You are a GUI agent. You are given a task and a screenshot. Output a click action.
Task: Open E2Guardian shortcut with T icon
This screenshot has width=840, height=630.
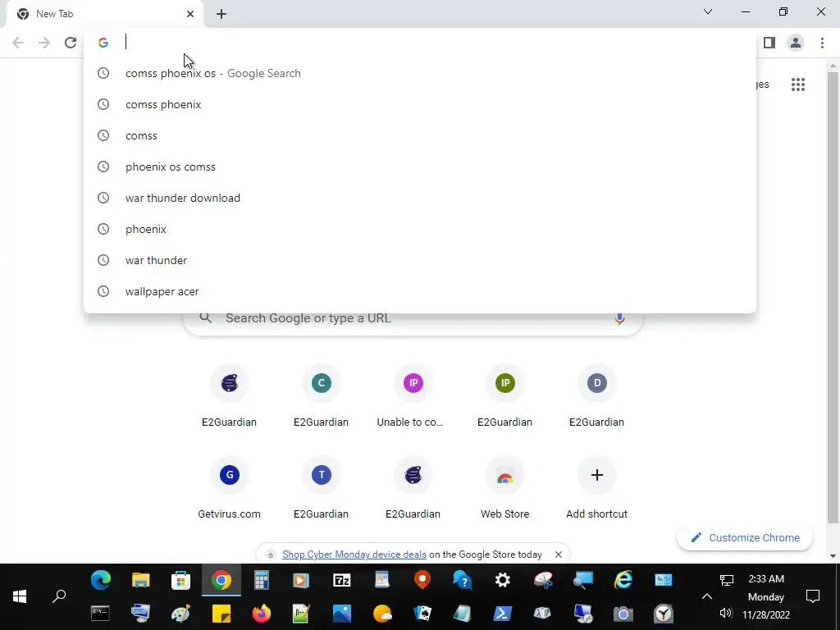pyautogui.click(x=321, y=488)
